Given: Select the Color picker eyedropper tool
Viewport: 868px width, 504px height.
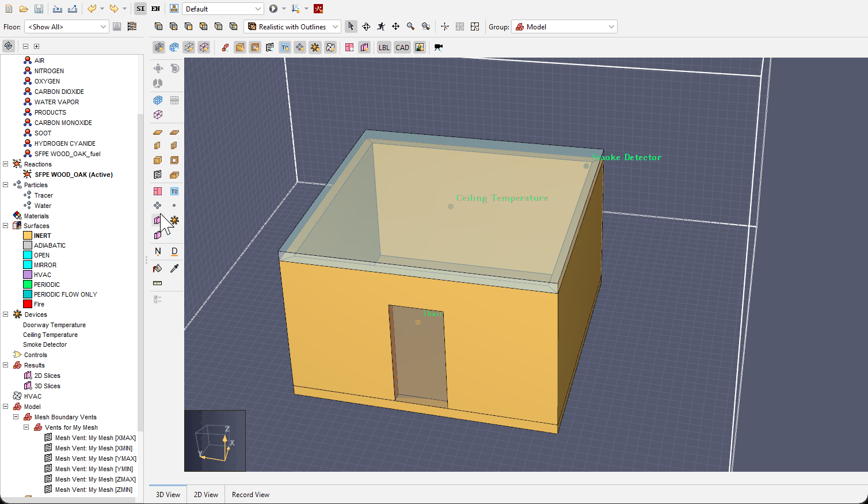Looking at the screenshot, I should (174, 268).
